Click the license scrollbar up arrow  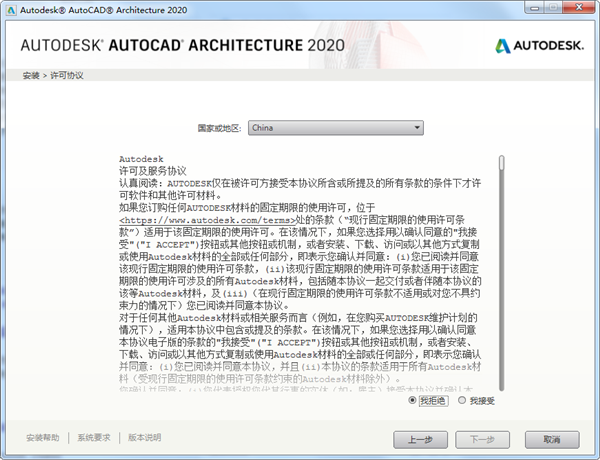pyautogui.click(x=501, y=159)
